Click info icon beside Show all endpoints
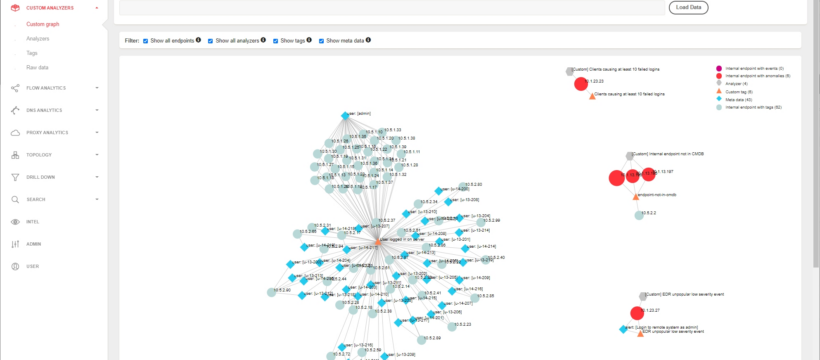The width and height of the screenshot is (820, 360). (199, 40)
